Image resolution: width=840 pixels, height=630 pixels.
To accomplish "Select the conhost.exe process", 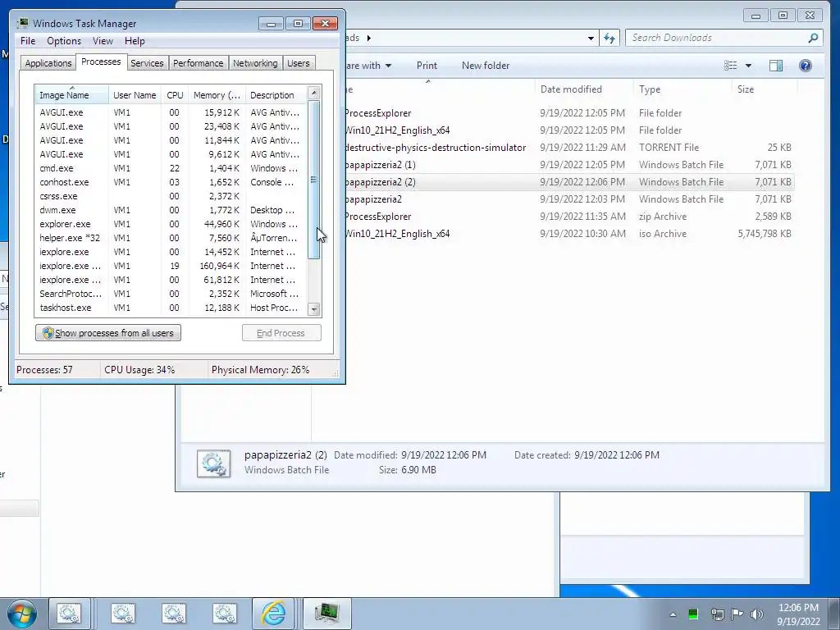I will click(171, 182).
